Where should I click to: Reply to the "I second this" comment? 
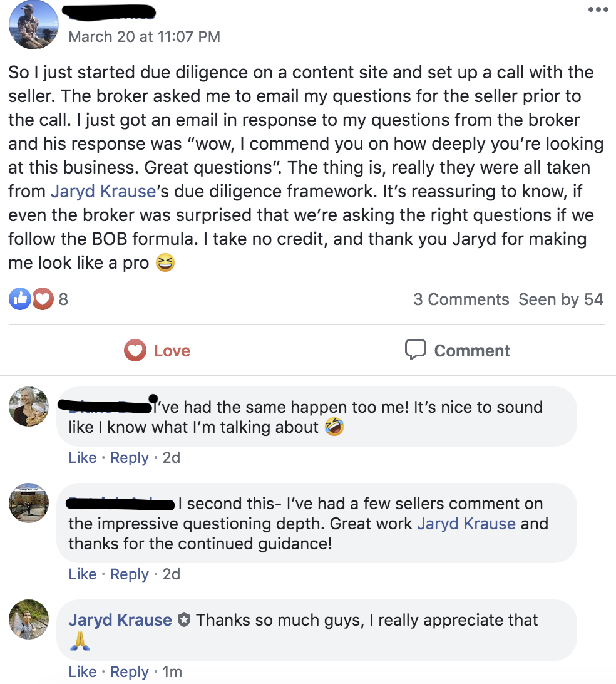coord(130,574)
